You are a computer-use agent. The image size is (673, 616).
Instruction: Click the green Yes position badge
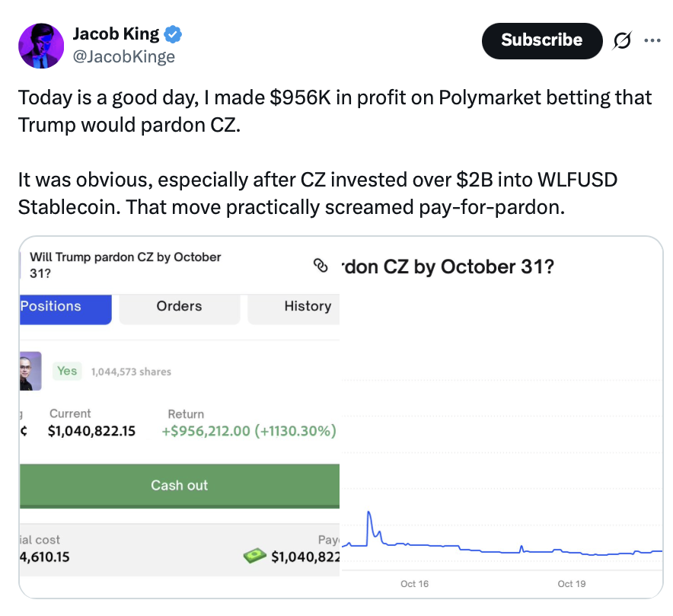(x=67, y=371)
